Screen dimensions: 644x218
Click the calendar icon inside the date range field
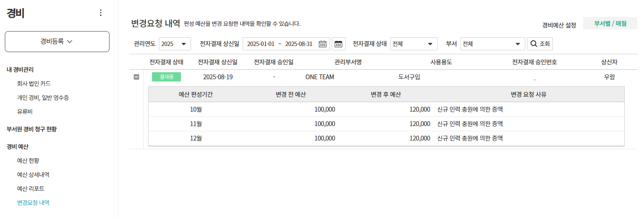pyautogui.click(x=322, y=44)
